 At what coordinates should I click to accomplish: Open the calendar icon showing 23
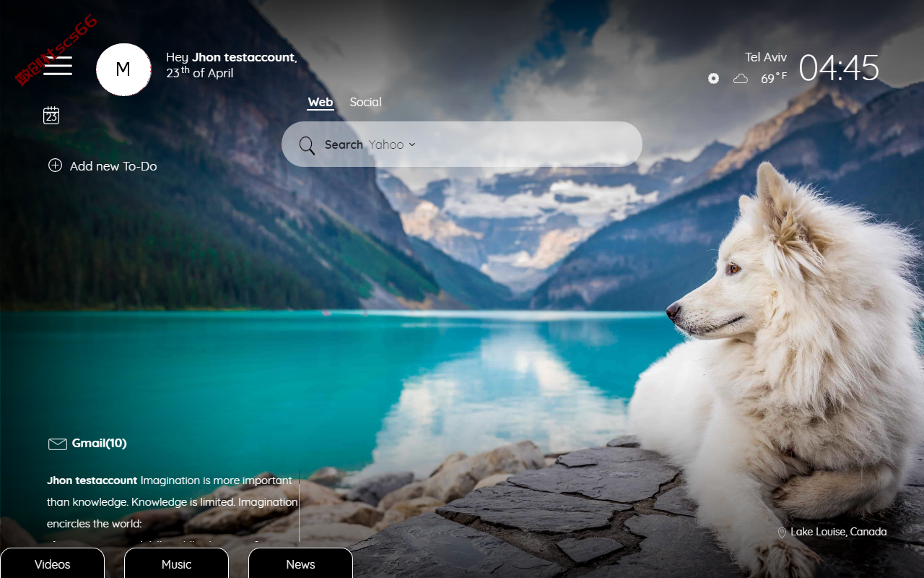click(51, 116)
